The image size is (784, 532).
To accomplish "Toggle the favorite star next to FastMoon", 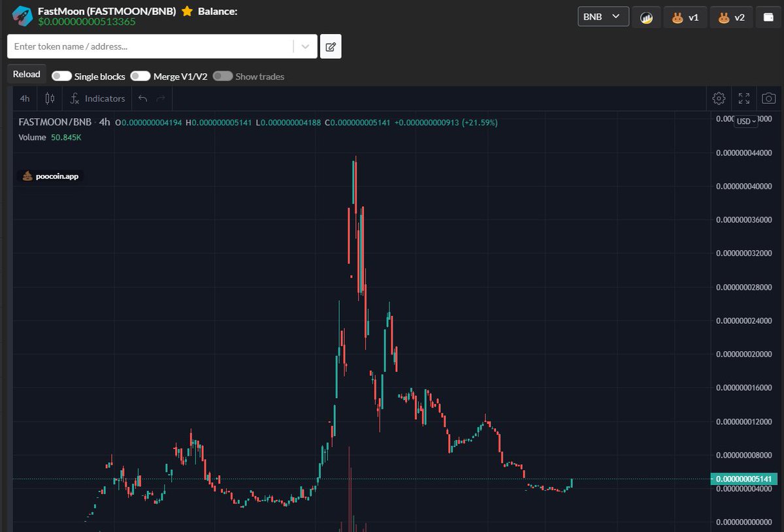I will coord(188,11).
